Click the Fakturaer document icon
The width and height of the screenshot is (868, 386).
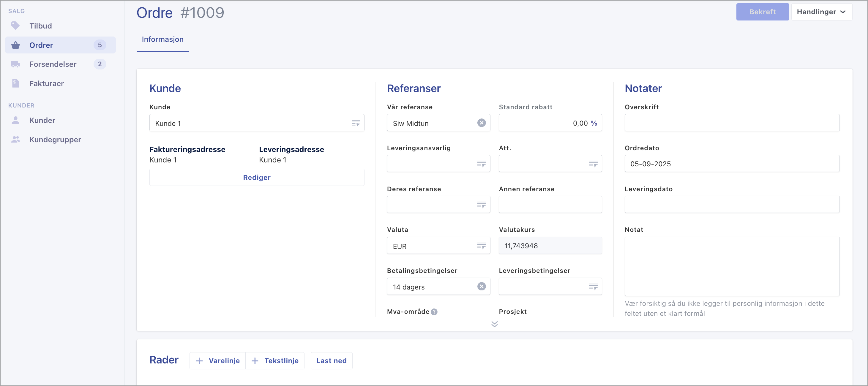pyautogui.click(x=15, y=83)
